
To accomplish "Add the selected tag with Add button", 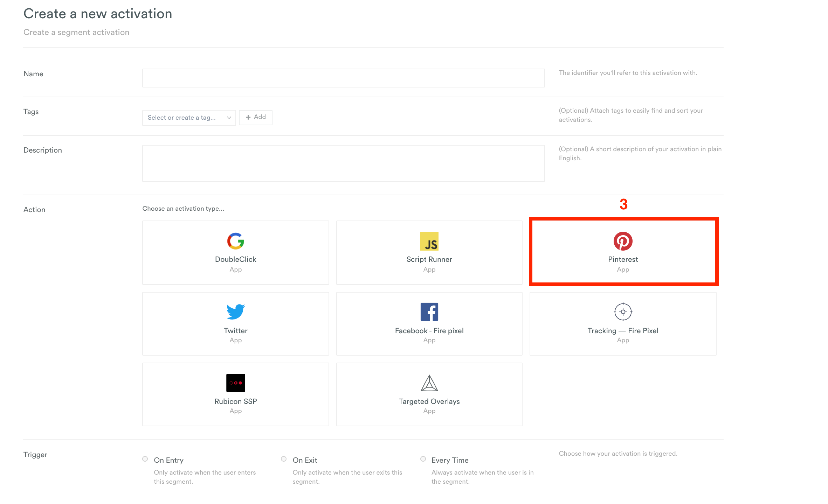I will 255,117.
